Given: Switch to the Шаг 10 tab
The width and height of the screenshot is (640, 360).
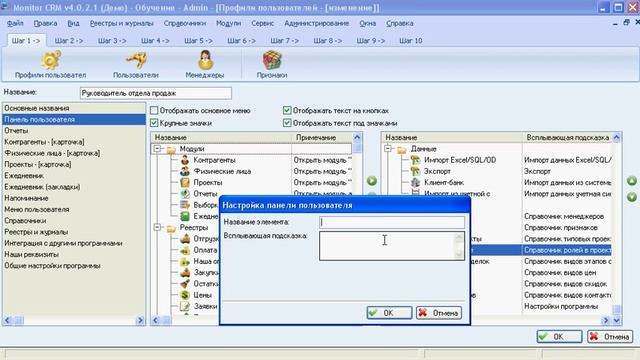Looking at the screenshot, I should click(411, 40).
